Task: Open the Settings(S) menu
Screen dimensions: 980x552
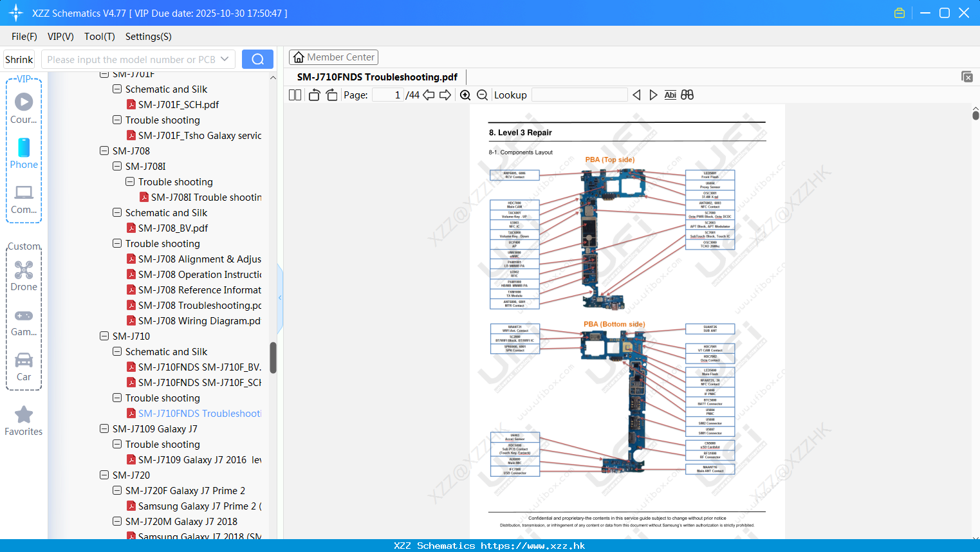Action: (x=149, y=37)
